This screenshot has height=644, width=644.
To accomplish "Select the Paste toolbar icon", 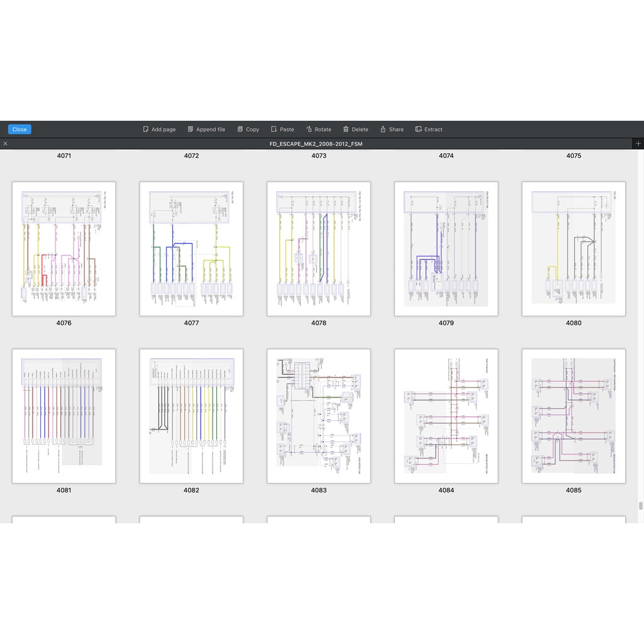I will [x=274, y=130].
